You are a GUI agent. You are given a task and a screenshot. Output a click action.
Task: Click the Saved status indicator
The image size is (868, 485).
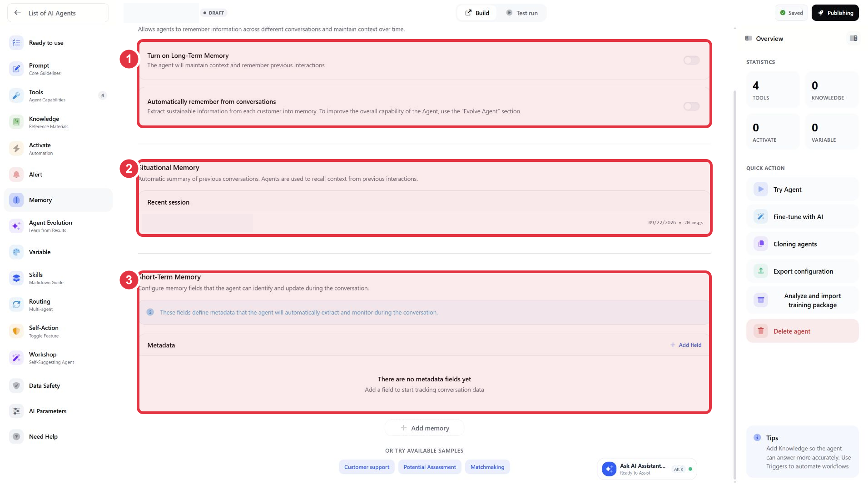coord(791,13)
